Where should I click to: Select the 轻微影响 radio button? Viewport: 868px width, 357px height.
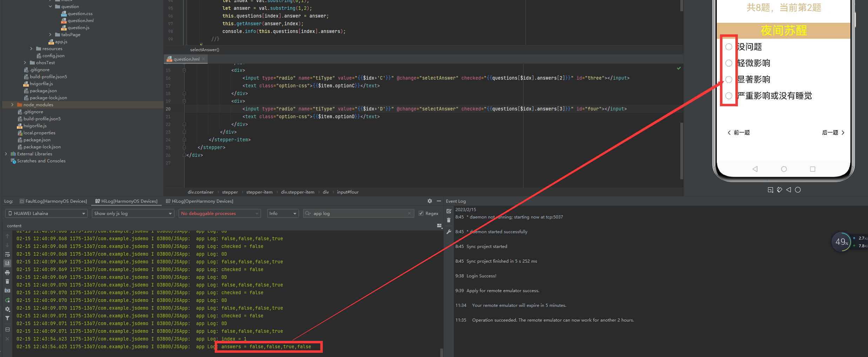(729, 63)
